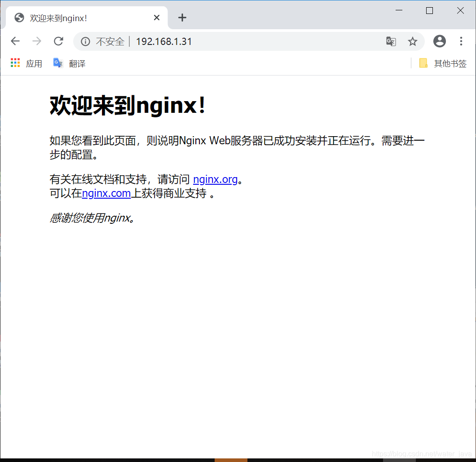Open site information for 不安全 connection
The height and width of the screenshot is (462, 476).
tap(85, 41)
